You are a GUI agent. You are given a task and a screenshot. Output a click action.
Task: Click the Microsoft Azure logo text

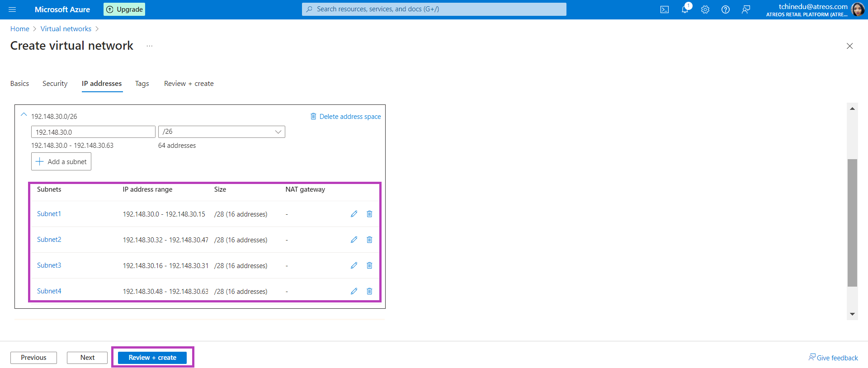[62, 9]
